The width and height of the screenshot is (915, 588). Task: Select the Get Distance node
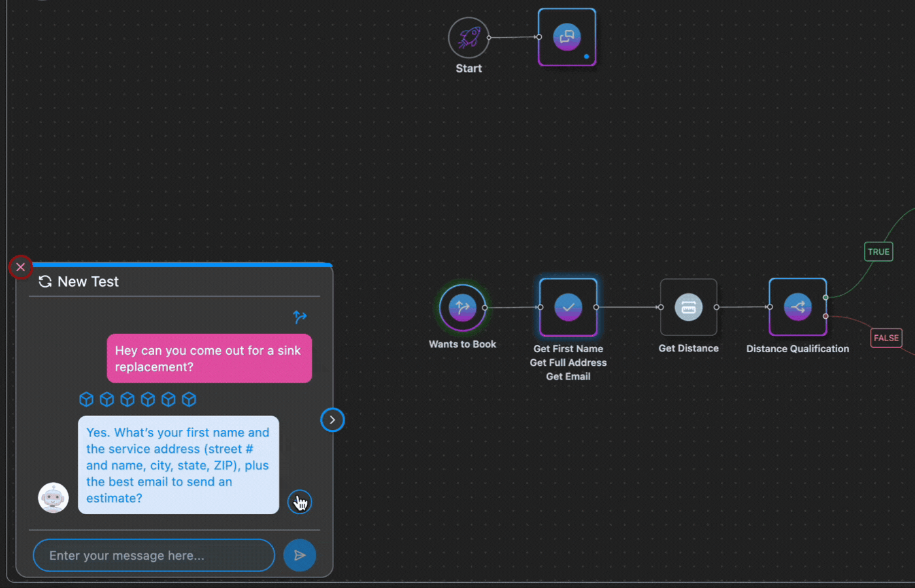coord(688,307)
